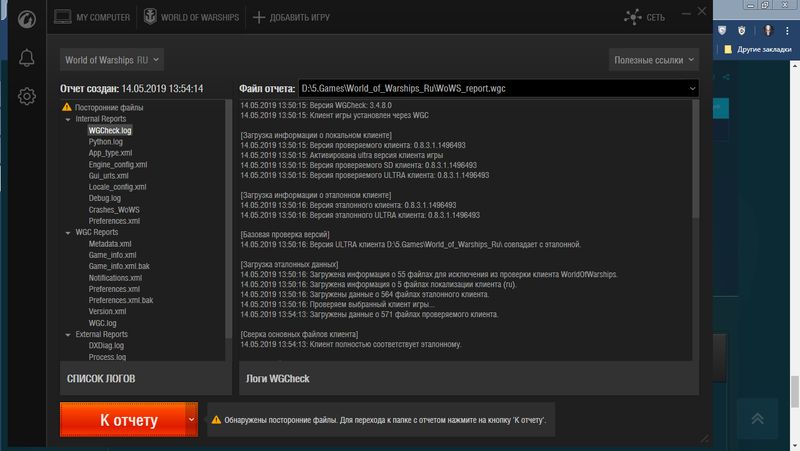Click the "Версия WGCheck: 3.4.8.0" log line
Image resolution: width=800 pixels, height=451 pixels.
[x=316, y=105]
